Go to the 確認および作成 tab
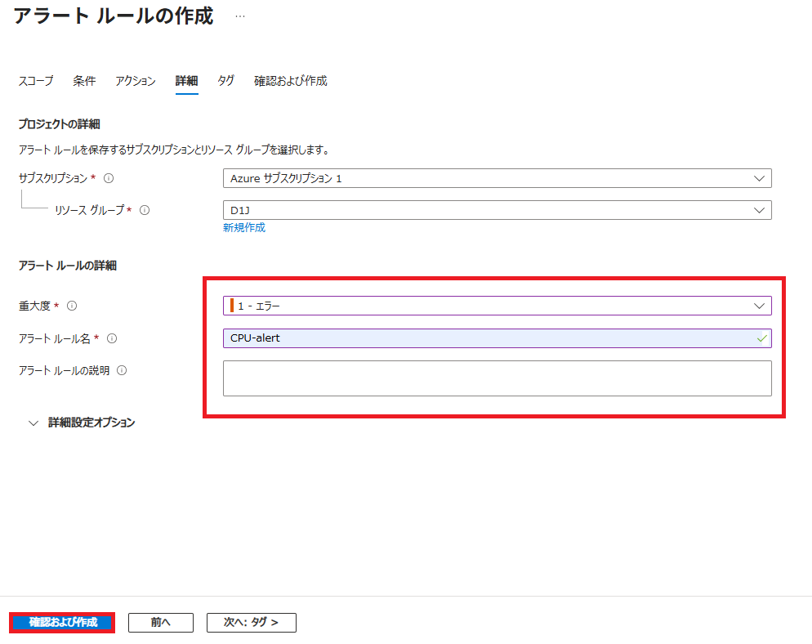Image resolution: width=812 pixels, height=644 pixels. click(x=290, y=81)
